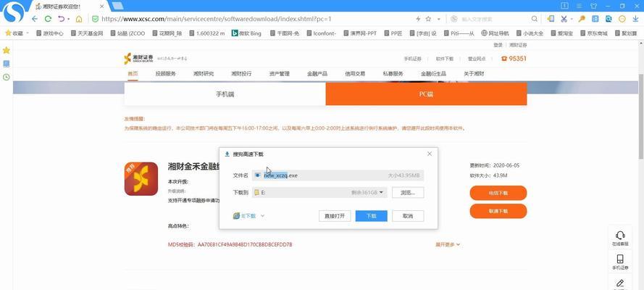The height and width of the screenshot is (290, 644).
Task: Switch to the orange PC端 tab
Action: coord(427,94)
